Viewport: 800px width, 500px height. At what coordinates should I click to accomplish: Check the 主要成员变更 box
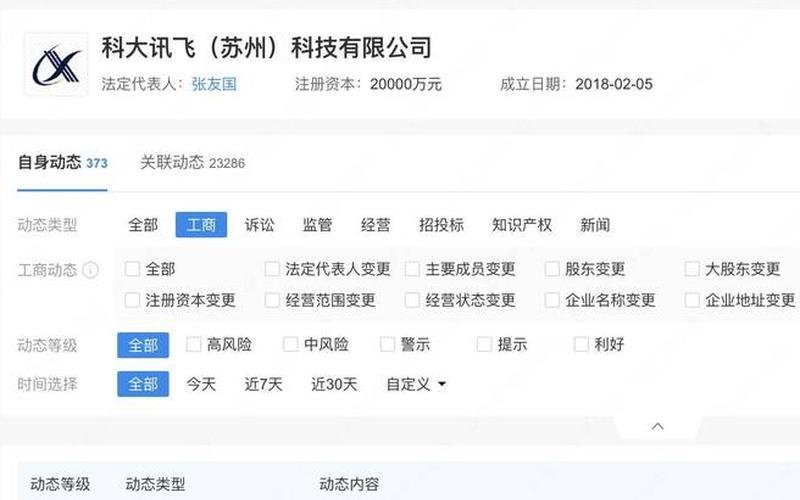[x=412, y=269]
